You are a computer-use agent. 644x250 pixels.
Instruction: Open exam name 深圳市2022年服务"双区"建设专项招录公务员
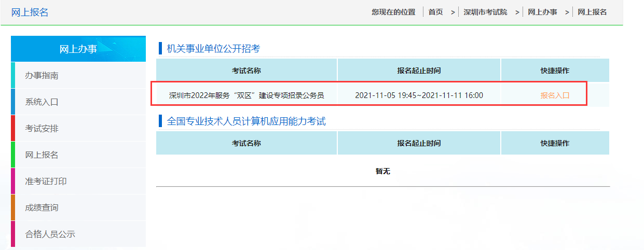click(246, 95)
